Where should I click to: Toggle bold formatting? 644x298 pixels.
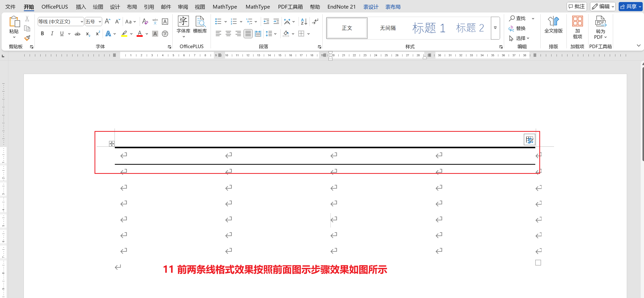pos(42,34)
